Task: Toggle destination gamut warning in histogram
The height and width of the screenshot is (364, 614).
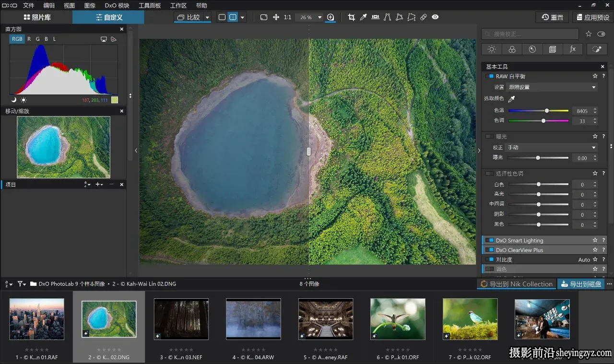Action: point(114,39)
